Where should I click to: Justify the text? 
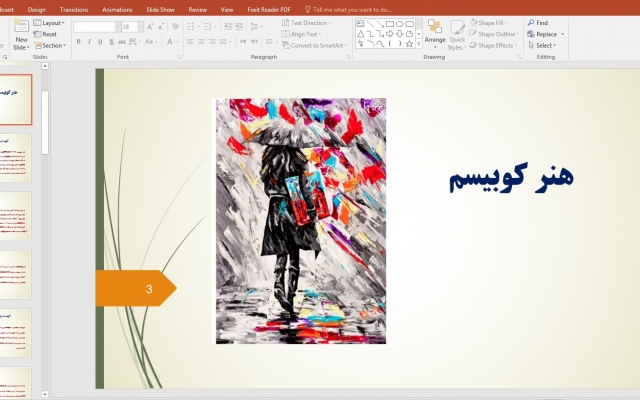224,42
